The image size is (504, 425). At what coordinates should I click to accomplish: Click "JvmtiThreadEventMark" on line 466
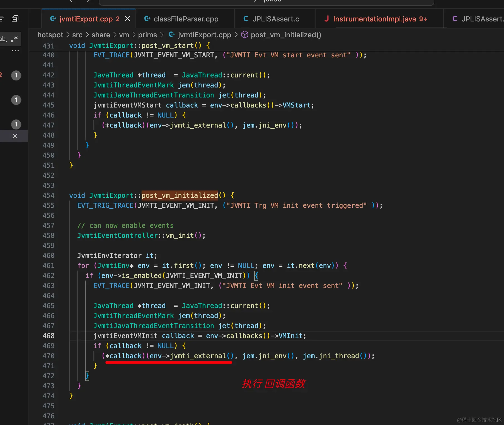(134, 316)
